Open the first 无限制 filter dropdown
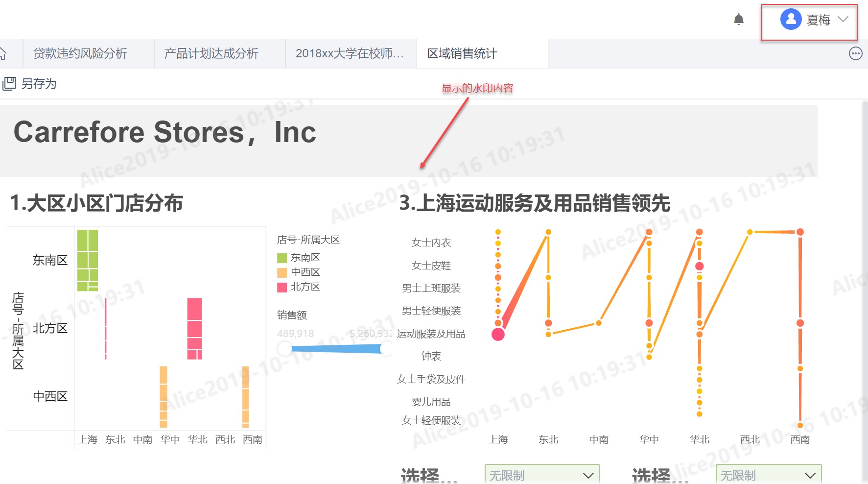 point(542,475)
